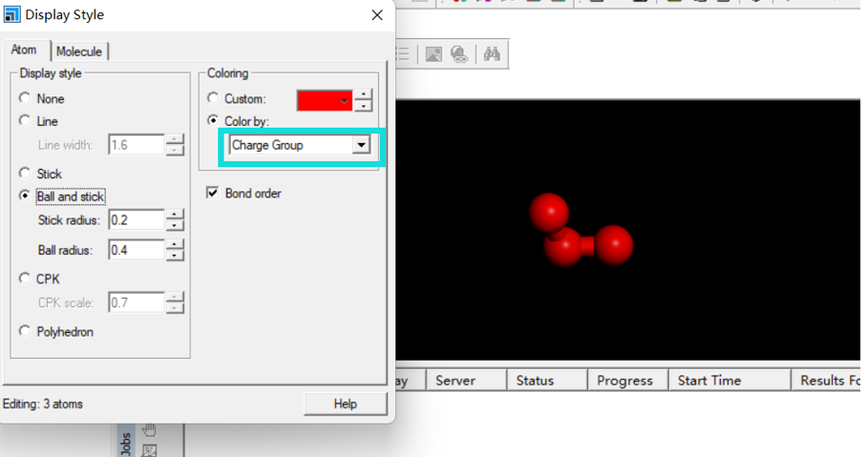Click the Progress column header
The height and width of the screenshot is (457, 868).
tap(627, 381)
